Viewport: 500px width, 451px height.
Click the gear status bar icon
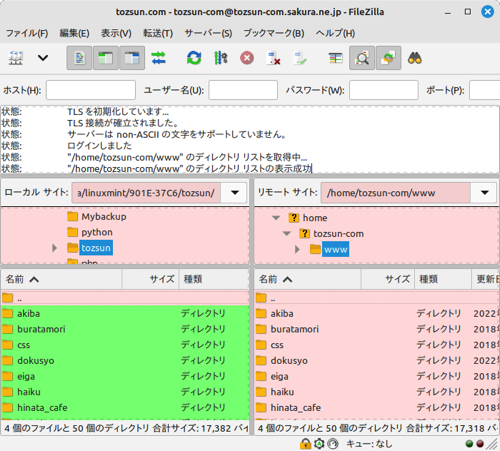(x=319, y=444)
